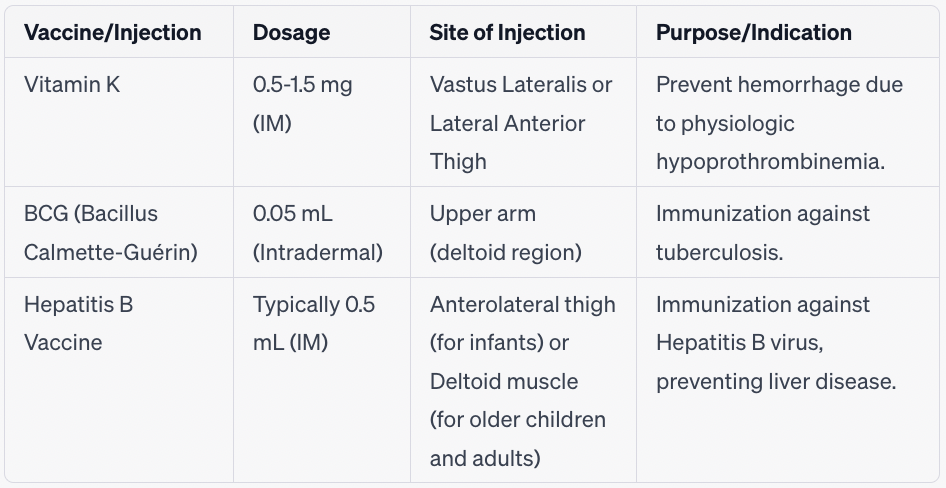Click the hypoprothrombinemia purpose text

(770, 162)
